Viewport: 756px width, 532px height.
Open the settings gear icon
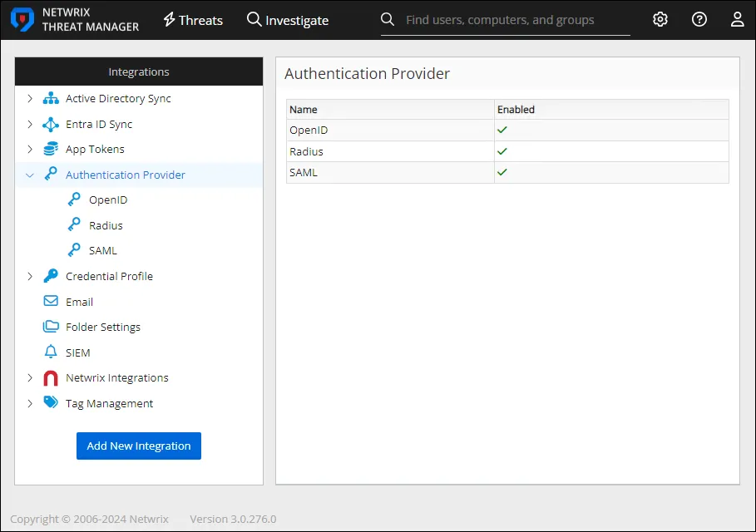pyautogui.click(x=660, y=19)
